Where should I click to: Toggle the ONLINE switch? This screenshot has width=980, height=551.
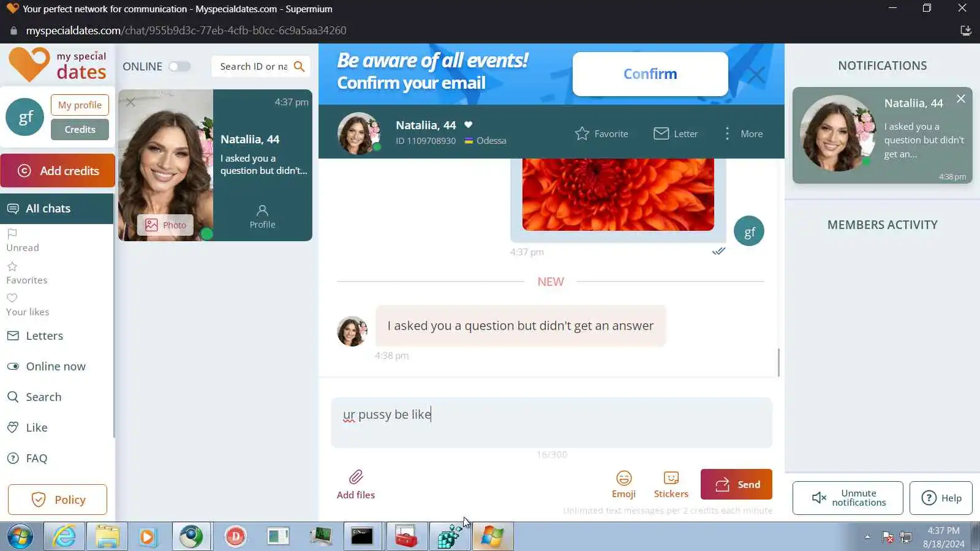[179, 66]
